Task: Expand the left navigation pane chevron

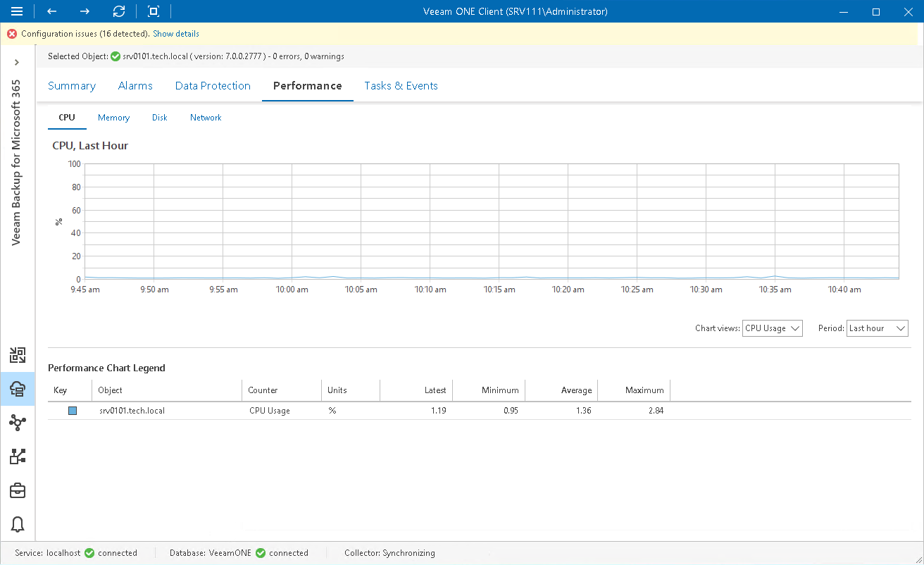Action: pyautogui.click(x=18, y=63)
